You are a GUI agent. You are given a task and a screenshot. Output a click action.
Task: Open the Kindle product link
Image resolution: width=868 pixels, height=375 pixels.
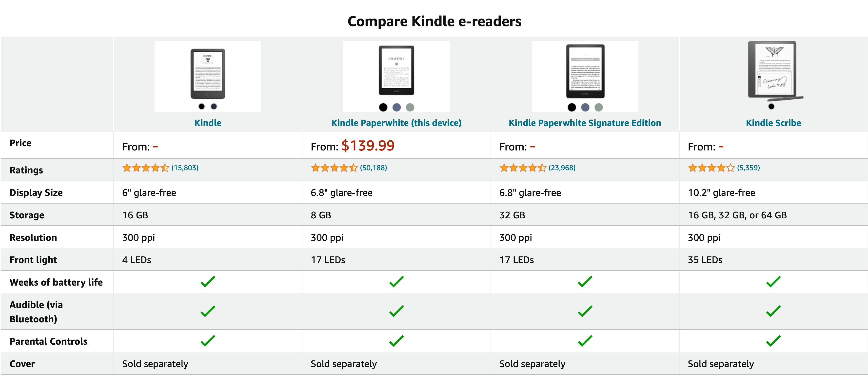(x=208, y=123)
